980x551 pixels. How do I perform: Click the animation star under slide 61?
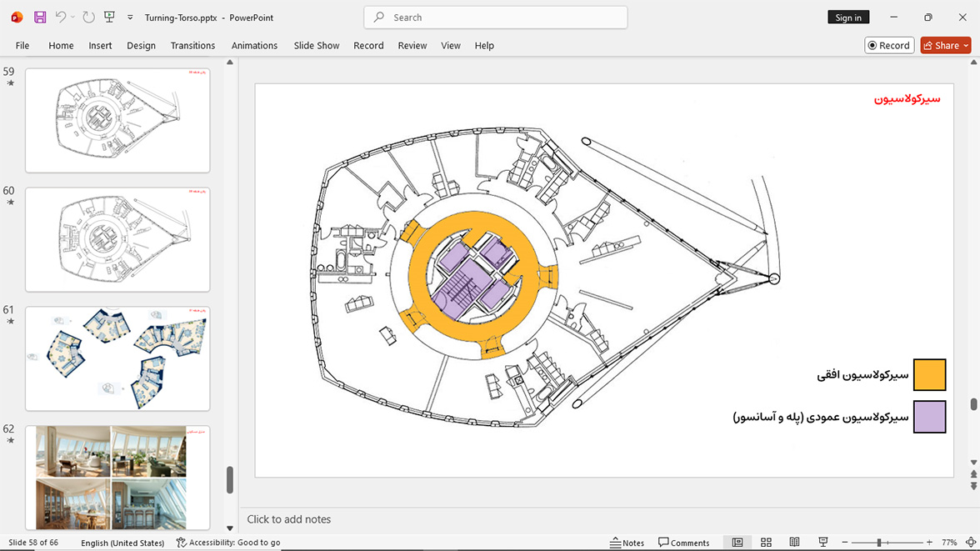10,322
